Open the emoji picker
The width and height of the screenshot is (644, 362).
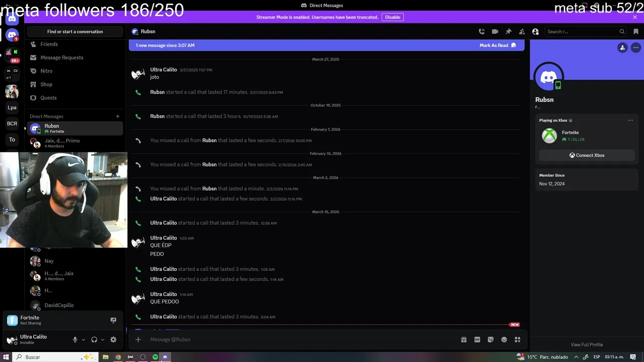point(504,339)
